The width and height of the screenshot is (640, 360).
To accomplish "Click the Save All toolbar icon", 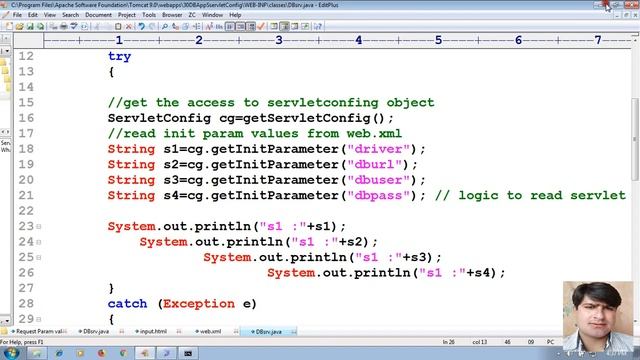I will [40, 27].
